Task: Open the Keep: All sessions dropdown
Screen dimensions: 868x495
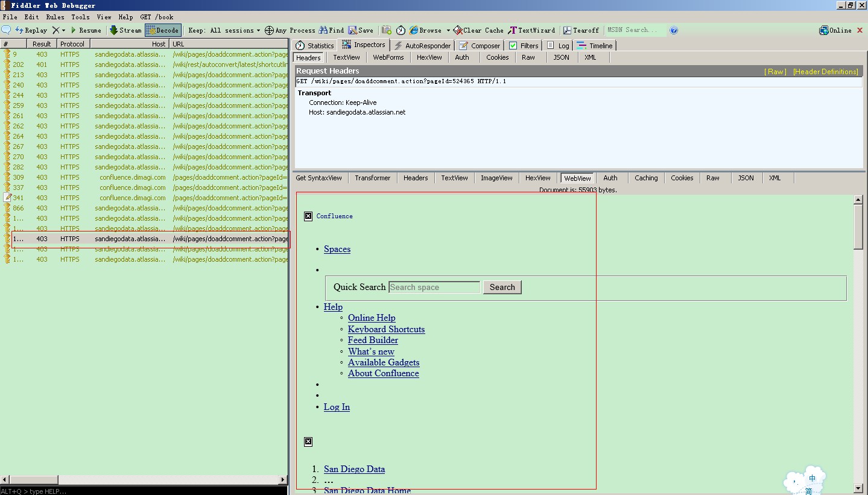Action: tap(224, 30)
